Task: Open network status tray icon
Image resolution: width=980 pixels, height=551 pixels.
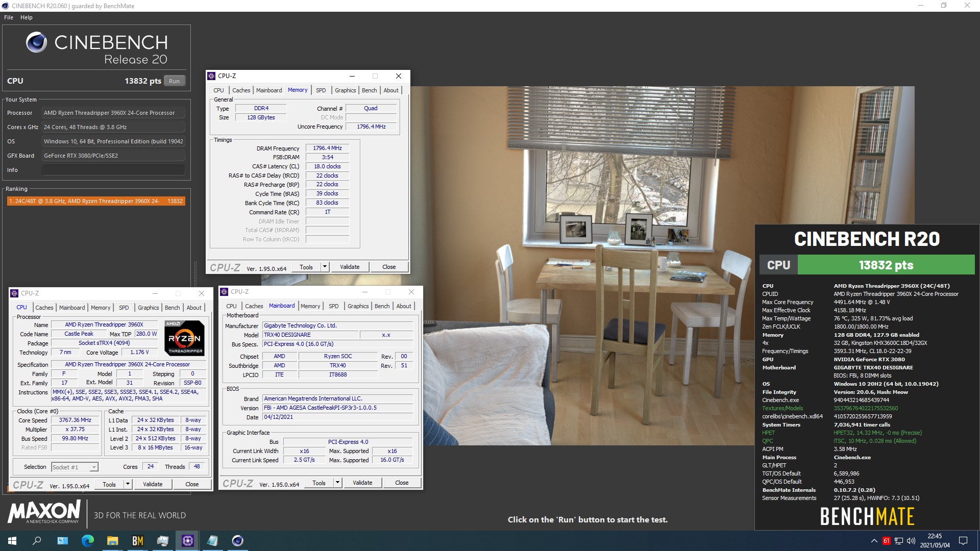Action: click(899, 541)
